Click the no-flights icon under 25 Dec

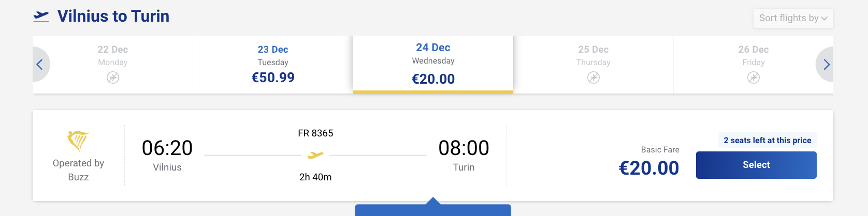coord(594,78)
